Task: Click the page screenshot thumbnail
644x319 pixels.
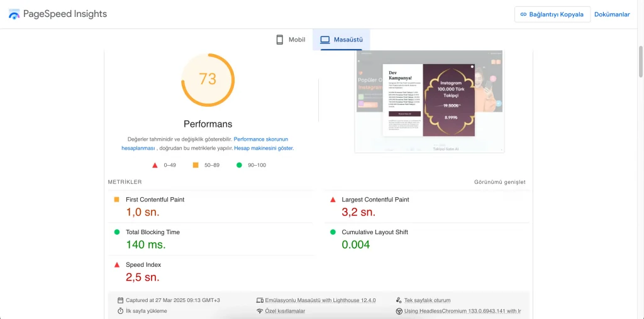Action: click(x=430, y=100)
